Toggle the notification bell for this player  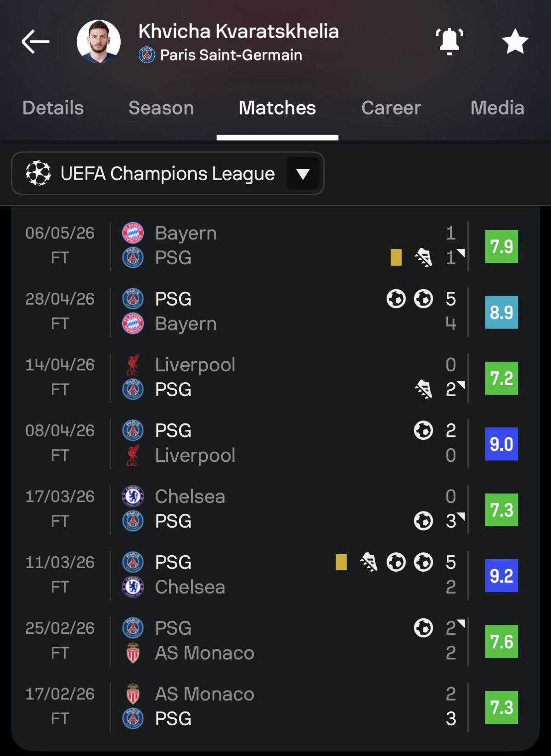pyautogui.click(x=449, y=41)
